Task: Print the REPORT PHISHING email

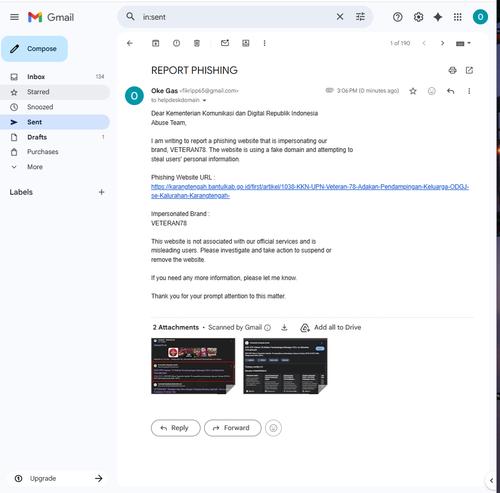Action: (452, 70)
